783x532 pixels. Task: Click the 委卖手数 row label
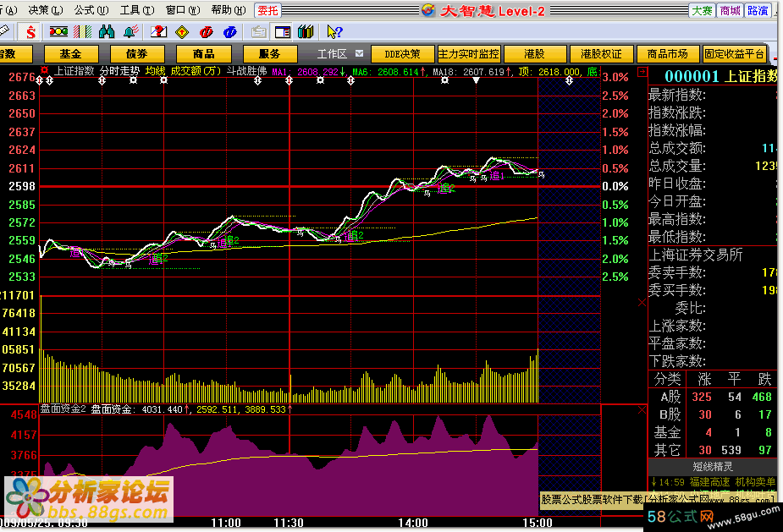pos(677,272)
